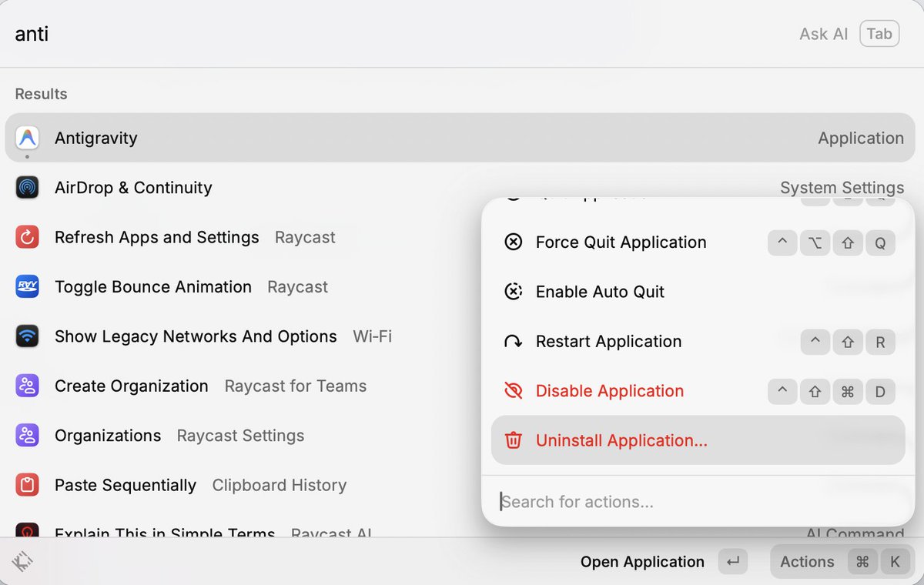The width and height of the screenshot is (924, 585).
Task: Click Ask AI in search bar
Action: 823,34
